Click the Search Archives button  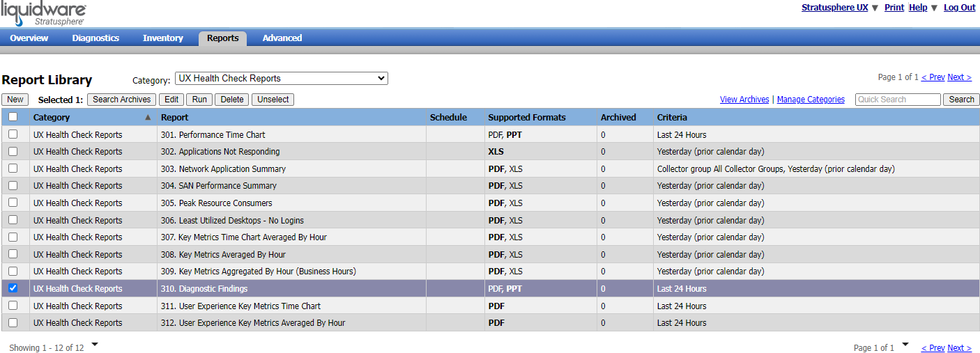(122, 100)
